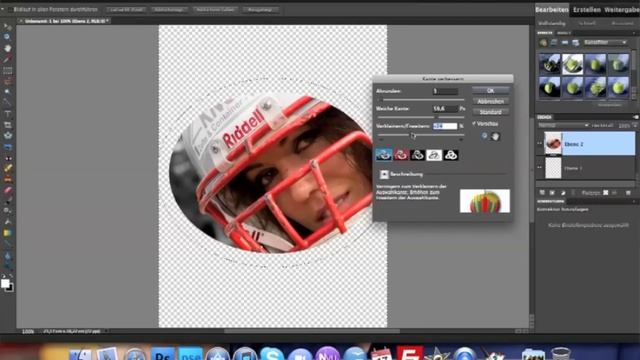Show all effects category icon

coord(576,42)
